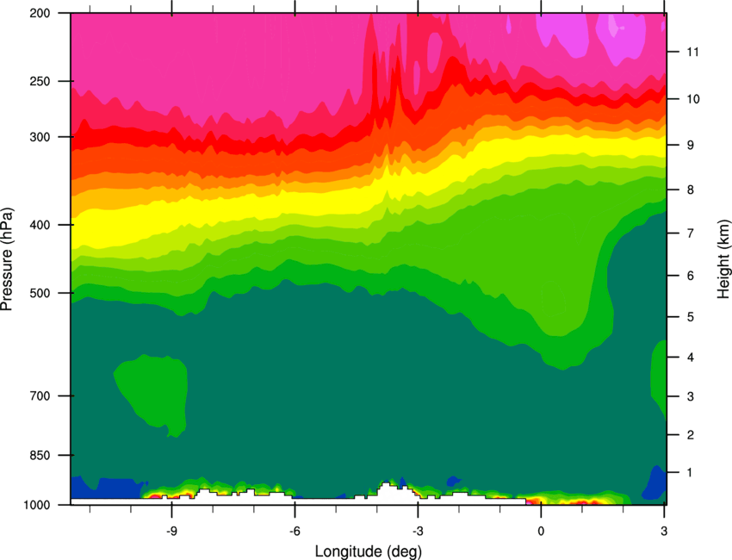Pick the 11 km height label
This screenshot has height=560, width=732.
(692, 52)
